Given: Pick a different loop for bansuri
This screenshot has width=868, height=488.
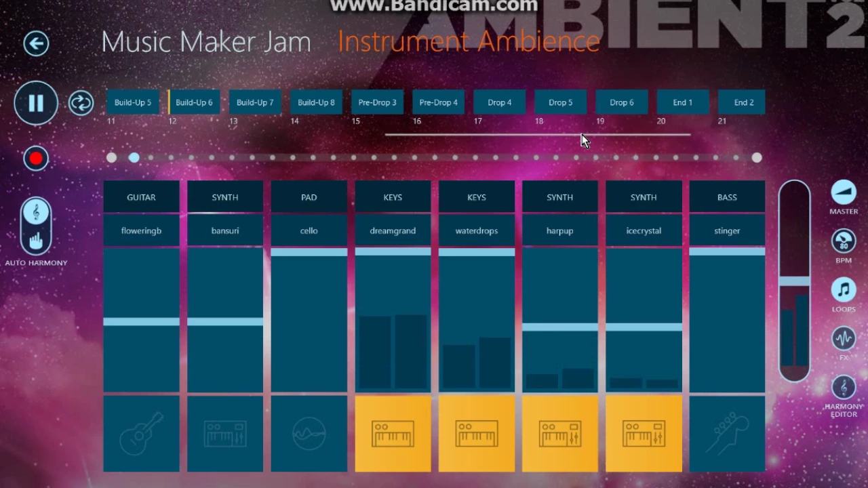Looking at the screenshot, I should (x=225, y=230).
